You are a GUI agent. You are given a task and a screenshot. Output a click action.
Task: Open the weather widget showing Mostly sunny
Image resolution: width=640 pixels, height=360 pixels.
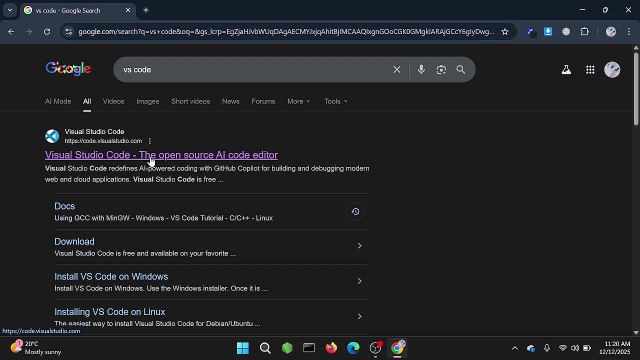pos(36,348)
